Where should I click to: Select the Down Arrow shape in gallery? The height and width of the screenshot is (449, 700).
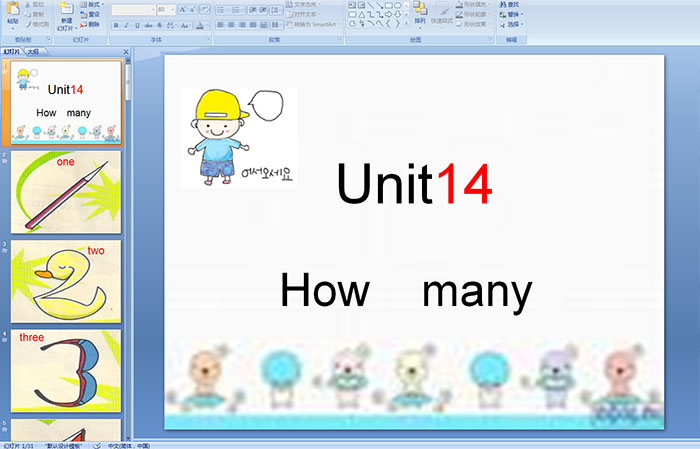397,14
